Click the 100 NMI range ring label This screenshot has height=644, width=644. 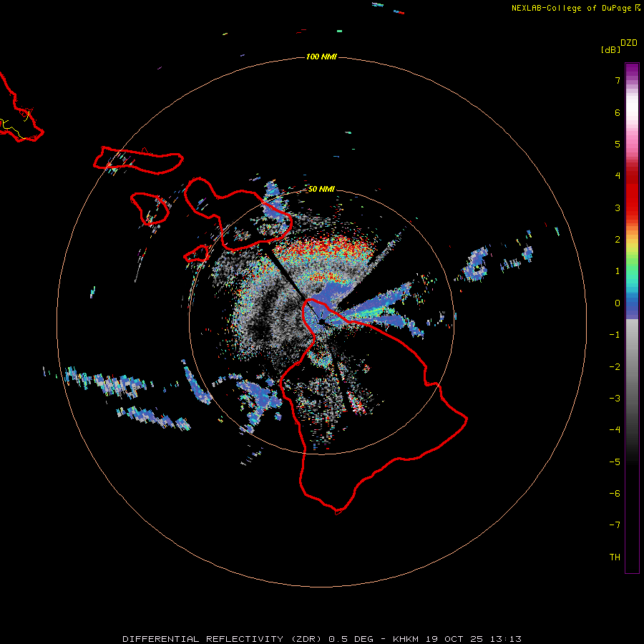pos(321,57)
